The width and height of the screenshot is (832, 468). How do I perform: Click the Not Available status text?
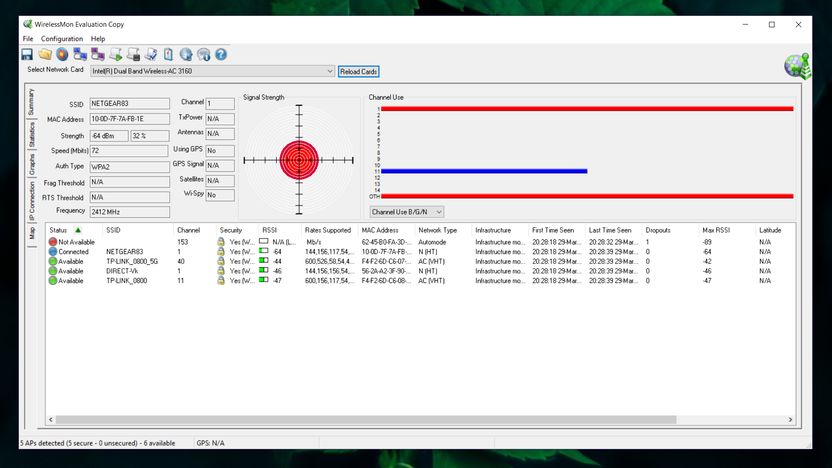(76, 242)
